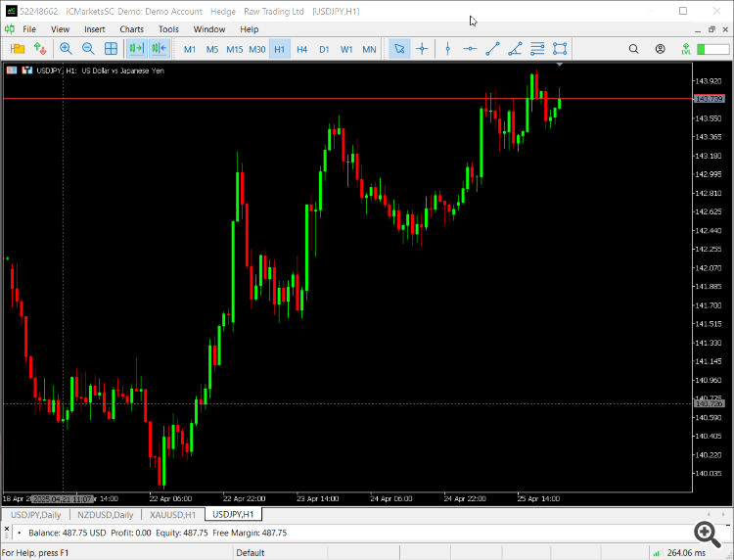The width and height of the screenshot is (734, 560).
Task: Close the toolbox panel with X
Action: 7,528
